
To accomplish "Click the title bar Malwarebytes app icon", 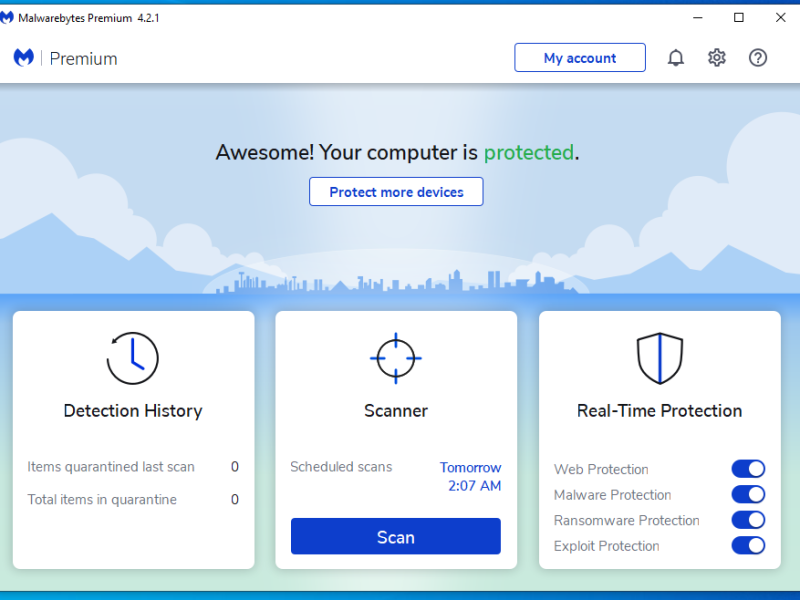I will [x=7, y=18].
